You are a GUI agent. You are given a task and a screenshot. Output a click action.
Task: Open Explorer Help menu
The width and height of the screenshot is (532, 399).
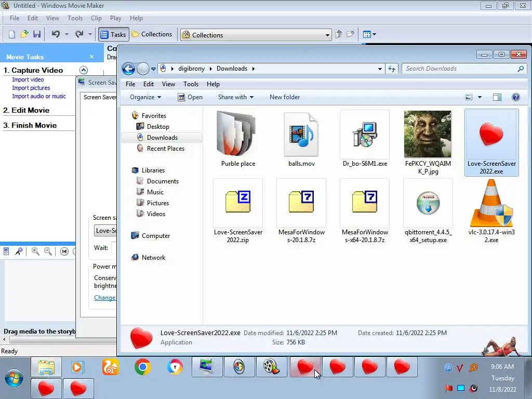[x=213, y=84]
